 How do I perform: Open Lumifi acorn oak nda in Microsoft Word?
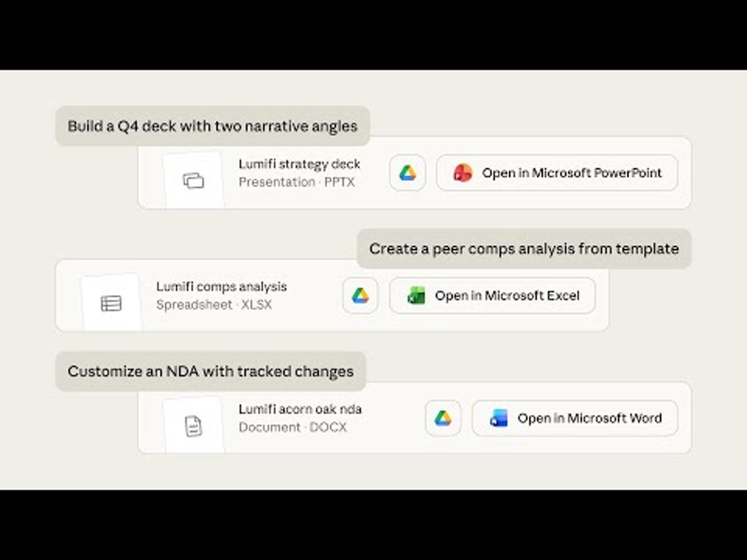pyautogui.click(x=574, y=418)
